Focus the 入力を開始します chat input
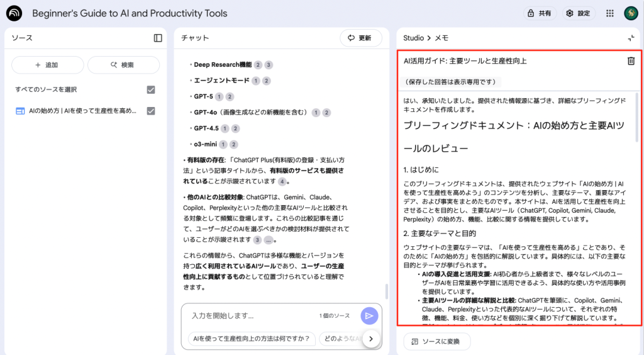Viewport: 644px width, 355px height. pyautogui.click(x=252, y=315)
